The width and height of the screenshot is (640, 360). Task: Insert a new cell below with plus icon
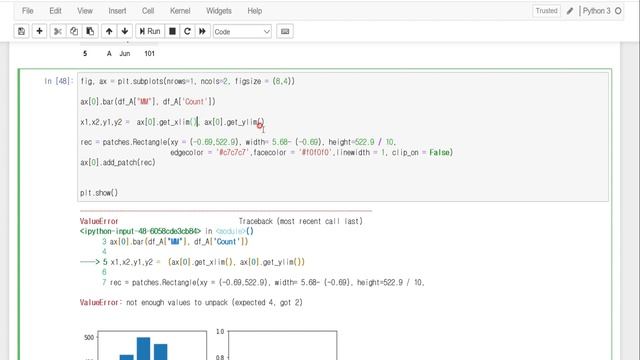click(39, 31)
